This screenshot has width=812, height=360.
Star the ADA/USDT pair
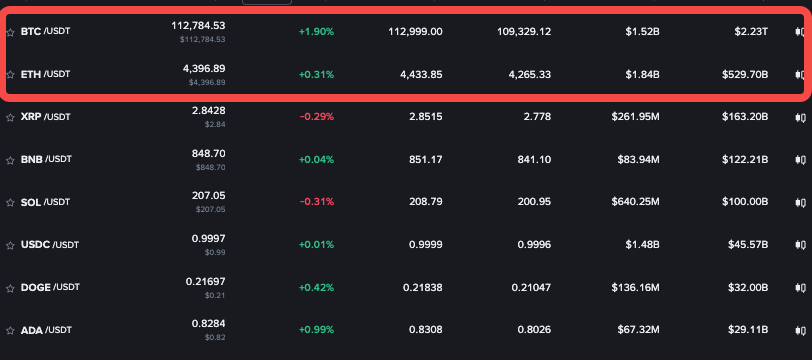[10, 330]
